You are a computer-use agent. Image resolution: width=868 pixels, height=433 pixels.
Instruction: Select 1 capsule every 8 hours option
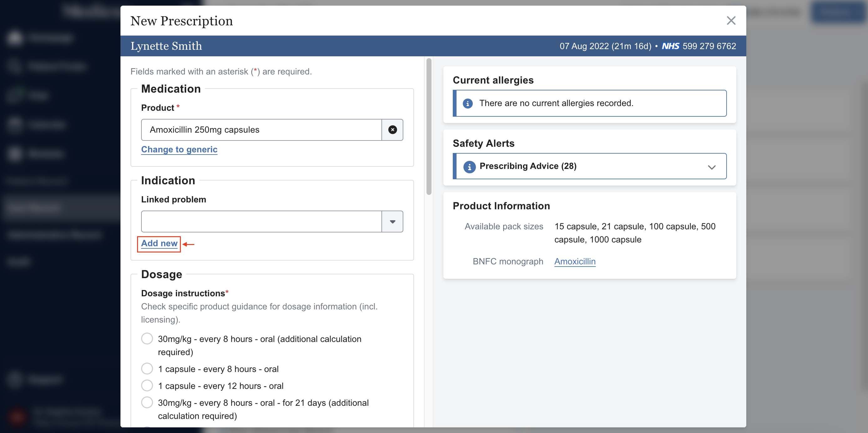click(147, 369)
